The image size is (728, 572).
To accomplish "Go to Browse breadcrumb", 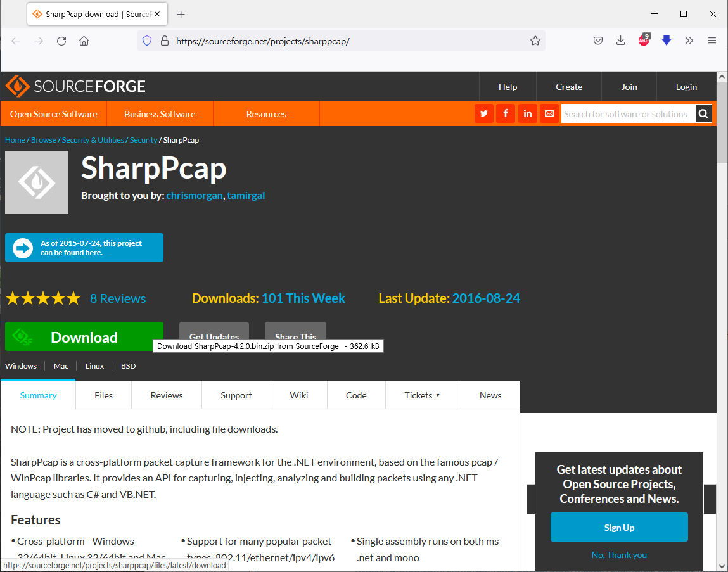I will coord(44,140).
